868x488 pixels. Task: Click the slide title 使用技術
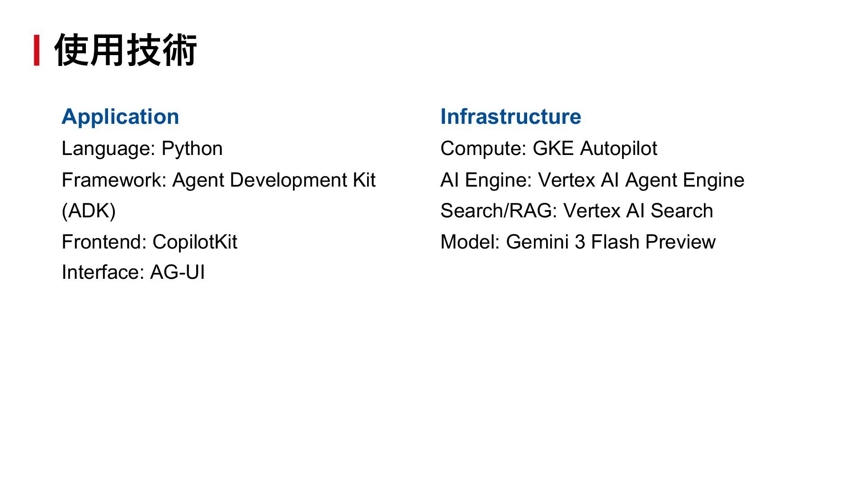(x=125, y=50)
